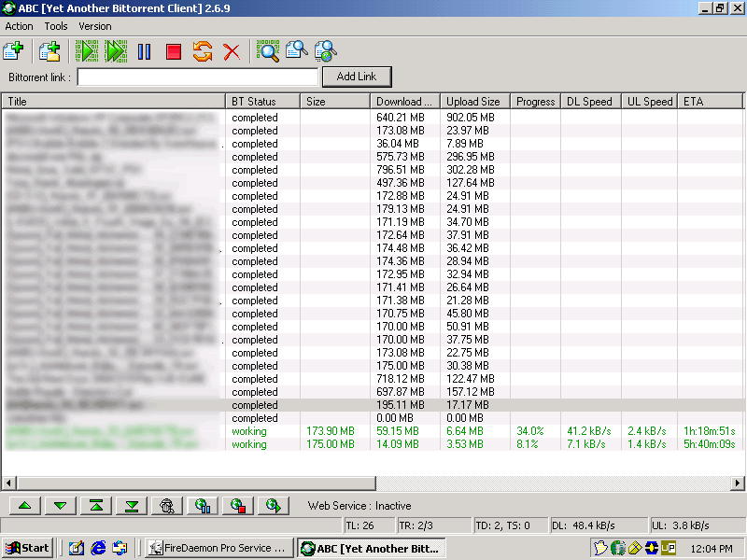The height and width of the screenshot is (560, 747).
Task: Click the green globe system tray icon
Action: pos(618,548)
